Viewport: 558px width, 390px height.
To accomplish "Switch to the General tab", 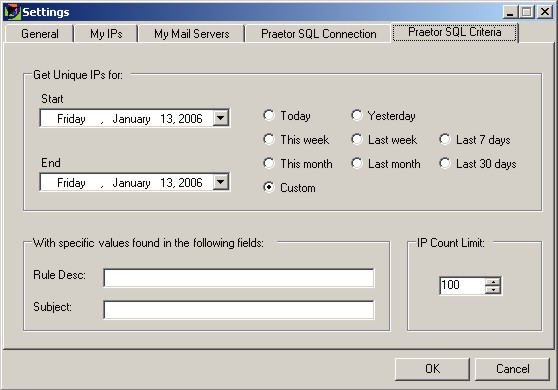I will click(x=40, y=34).
